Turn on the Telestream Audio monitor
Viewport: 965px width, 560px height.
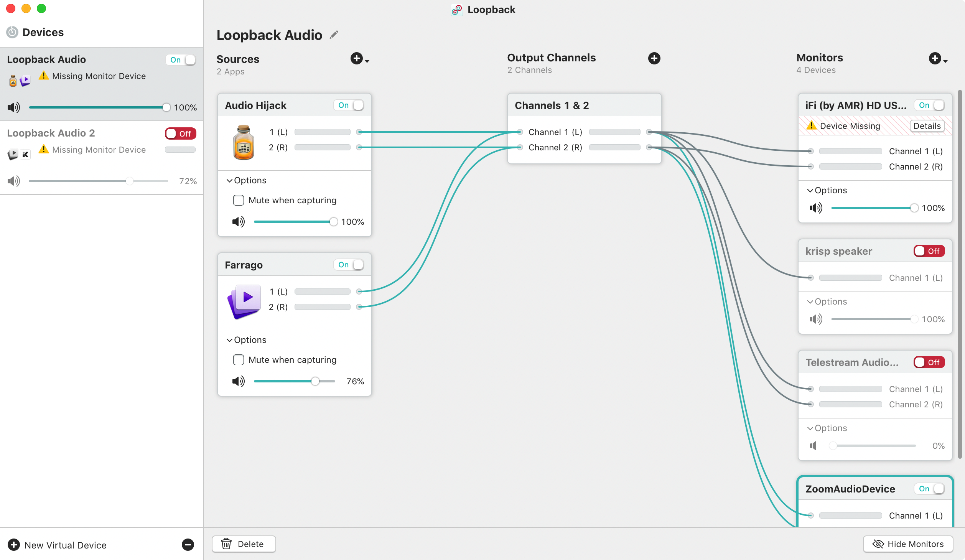(x=929, y=362)
